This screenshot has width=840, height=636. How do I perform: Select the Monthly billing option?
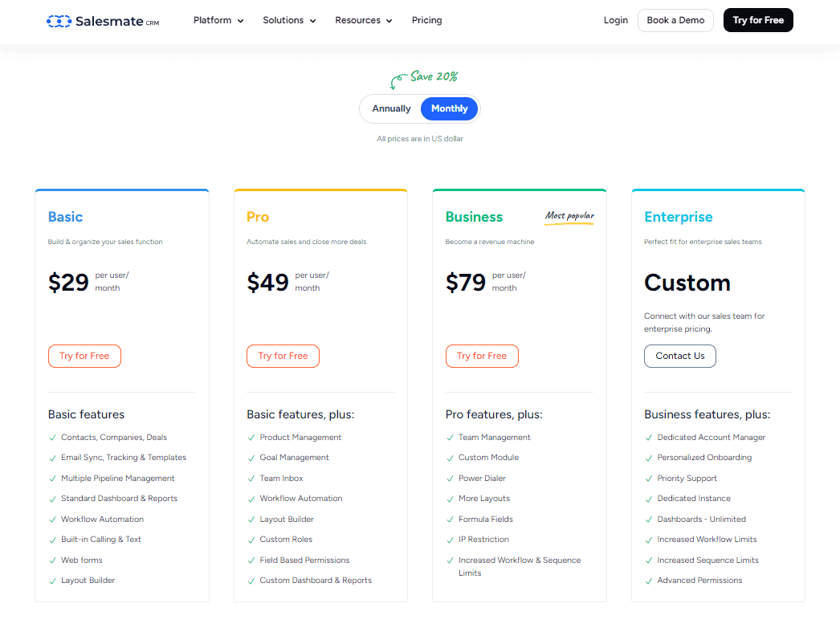coord(448,108)
